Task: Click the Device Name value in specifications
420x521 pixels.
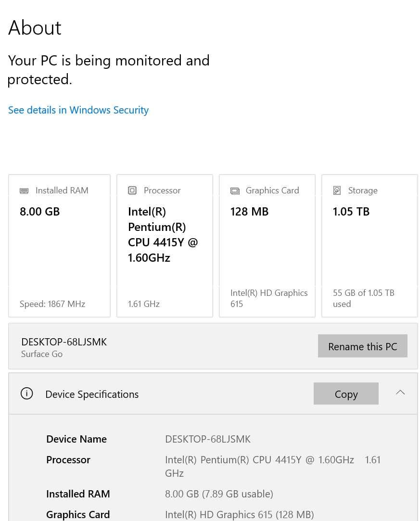Action: tap(208, 439)
